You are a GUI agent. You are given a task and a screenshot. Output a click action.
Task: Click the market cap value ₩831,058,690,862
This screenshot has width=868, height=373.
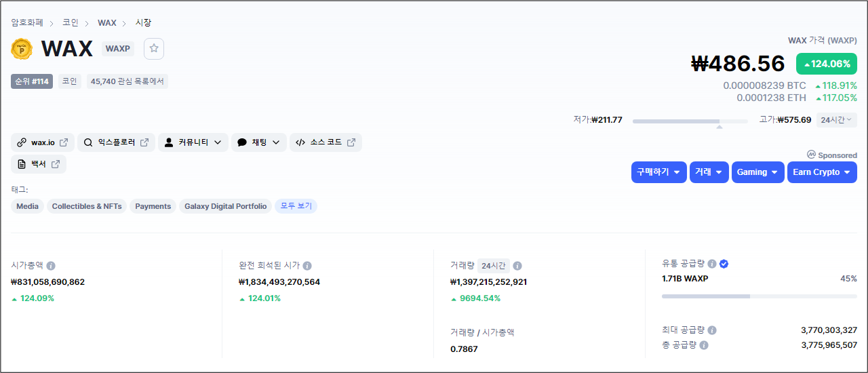coord(48,282)
